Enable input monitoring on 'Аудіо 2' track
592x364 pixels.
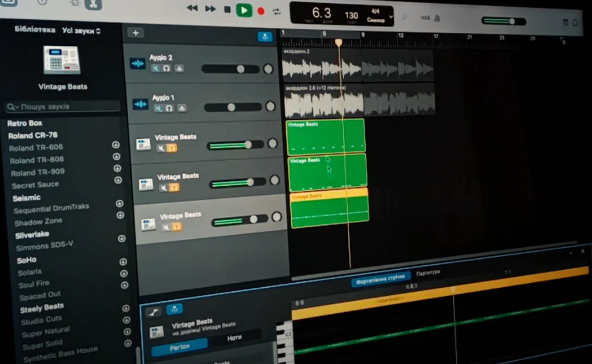[x=179, y=69]
